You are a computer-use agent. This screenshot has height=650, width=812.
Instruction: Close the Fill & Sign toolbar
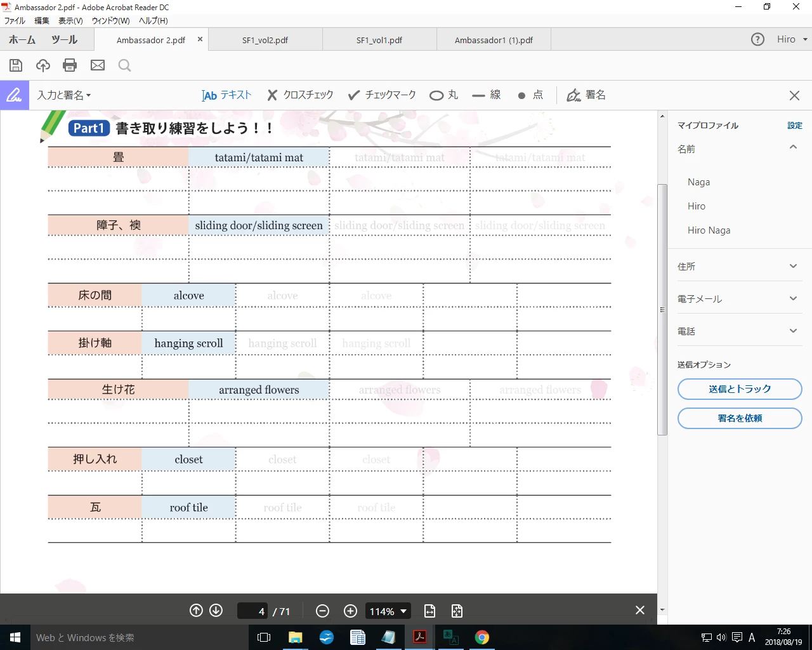tap(794, 95)
